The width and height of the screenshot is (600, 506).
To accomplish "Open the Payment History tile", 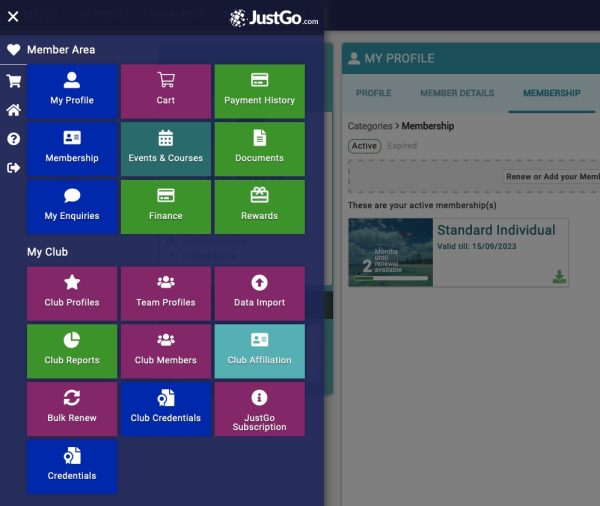I will [259, 91].
